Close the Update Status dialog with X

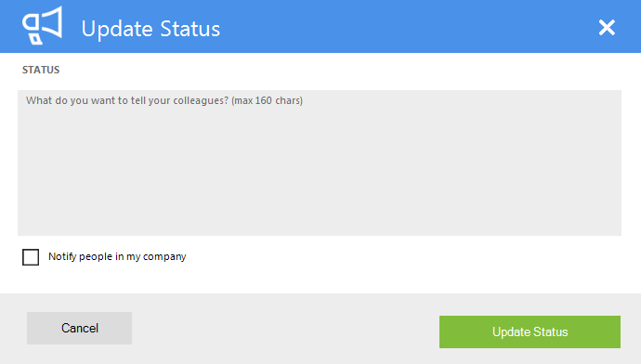coord(607,28)
